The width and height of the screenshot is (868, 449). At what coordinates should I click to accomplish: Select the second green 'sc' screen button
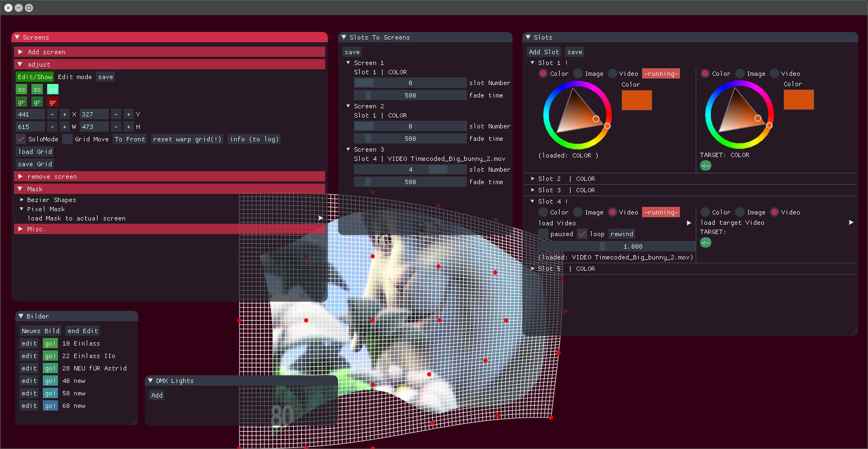37,89
